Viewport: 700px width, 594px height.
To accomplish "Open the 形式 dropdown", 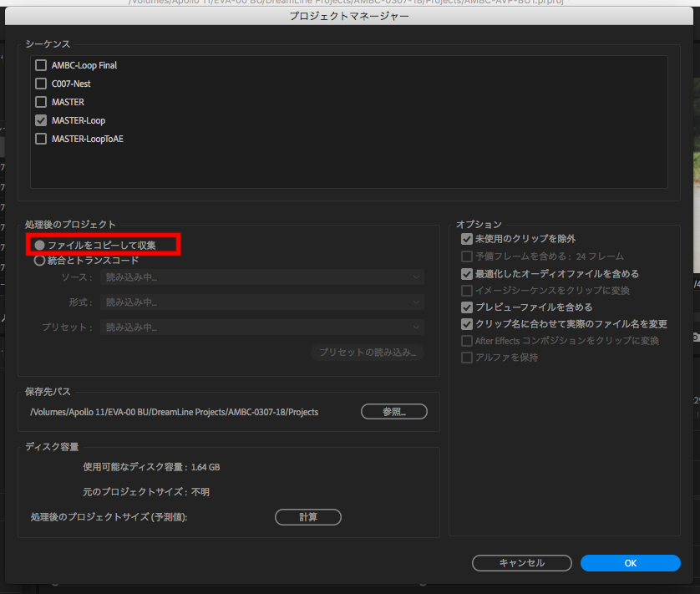I will (262, 302).
